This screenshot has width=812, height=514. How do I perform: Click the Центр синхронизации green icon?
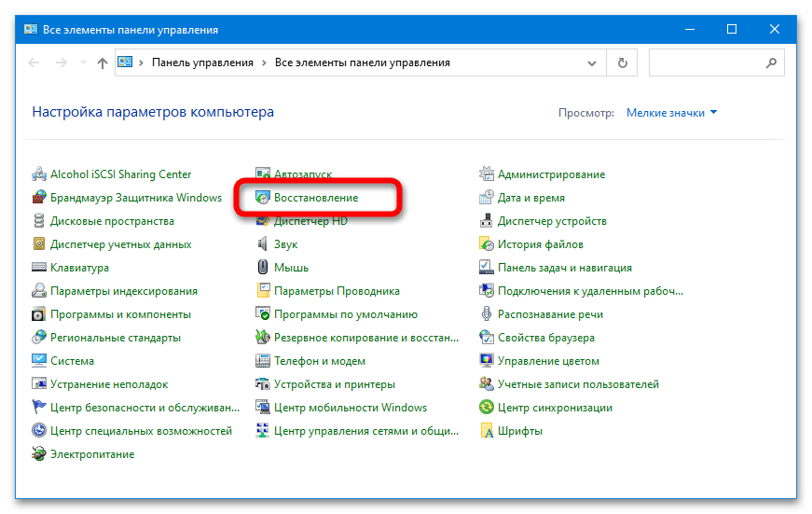click(487, 408)
